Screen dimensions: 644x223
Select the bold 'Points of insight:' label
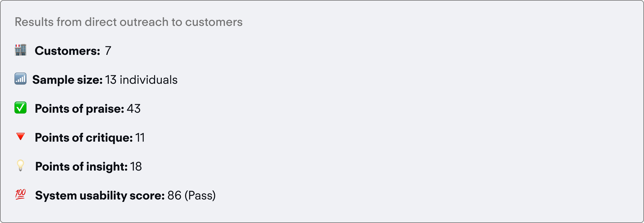81,167
